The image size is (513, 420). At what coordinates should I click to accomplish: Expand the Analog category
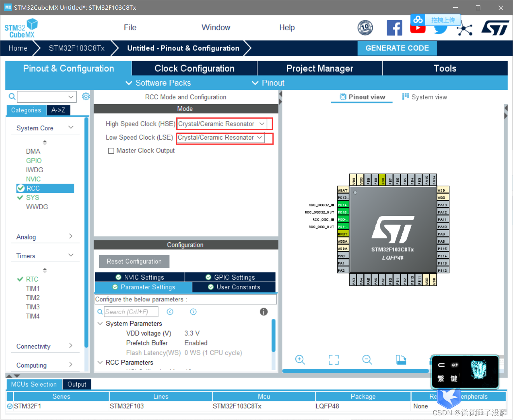pyautogui.click(x=71, y=236)
